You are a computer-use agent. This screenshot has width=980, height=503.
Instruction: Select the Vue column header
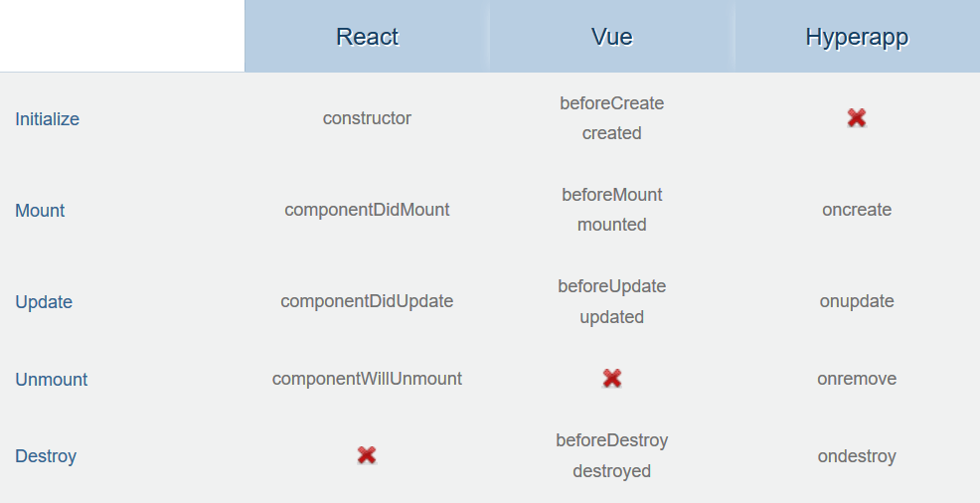click(x=611, y=37)
